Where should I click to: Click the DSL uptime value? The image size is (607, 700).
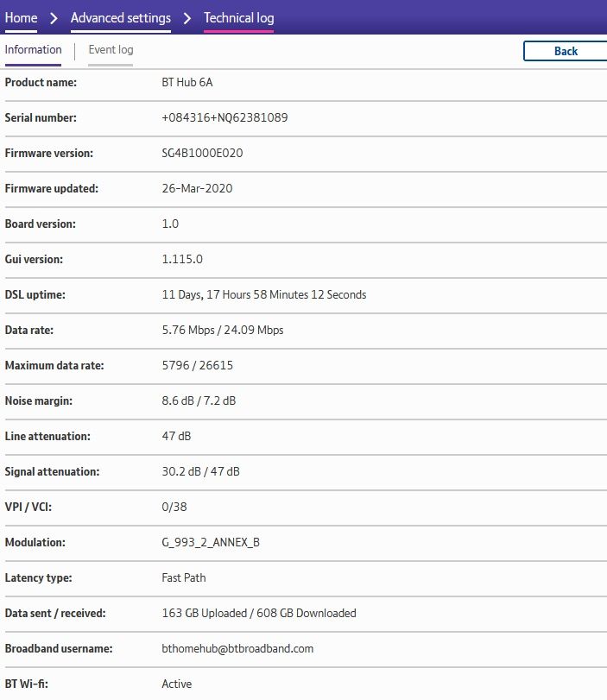263,294
